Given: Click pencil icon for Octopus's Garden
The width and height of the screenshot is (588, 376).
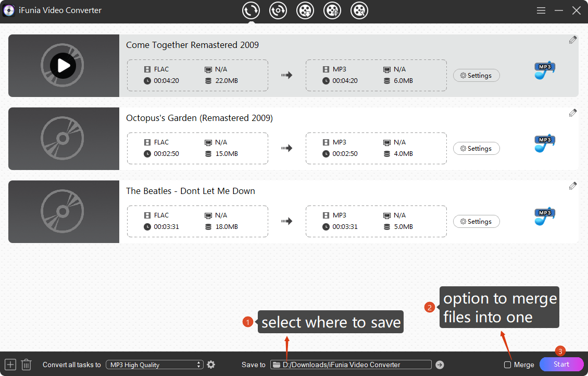Looking at the screenshot, I should click(573, 113).
